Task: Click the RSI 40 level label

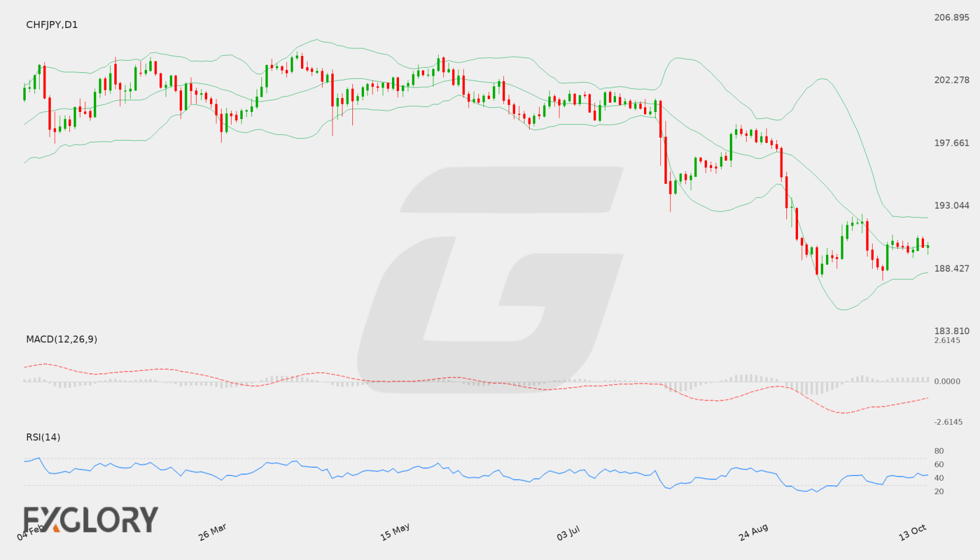Action: (939, 478)
